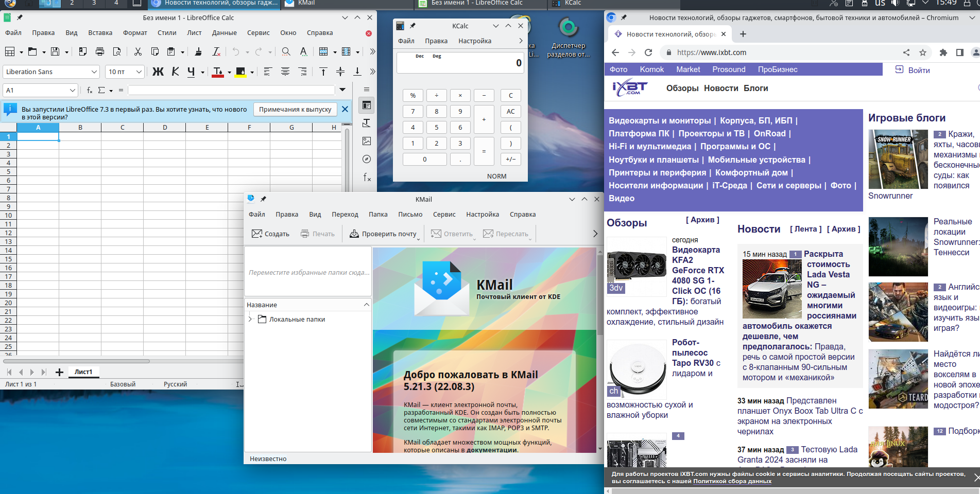This screenshot has height=494, width=980.
Task: Click the Chromium address bar ixbt.com URL
Action: coord(711,52)
